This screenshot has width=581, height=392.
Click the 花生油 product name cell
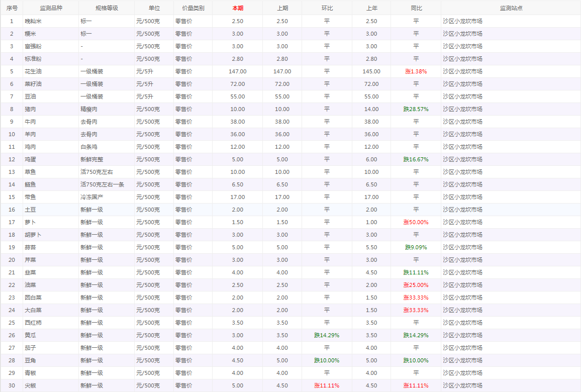click(34, 71)
